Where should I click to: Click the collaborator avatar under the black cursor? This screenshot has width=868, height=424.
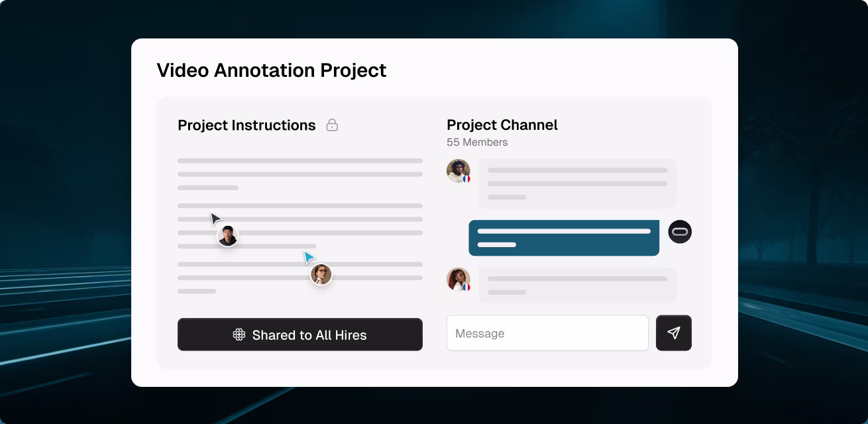(227, 236)
